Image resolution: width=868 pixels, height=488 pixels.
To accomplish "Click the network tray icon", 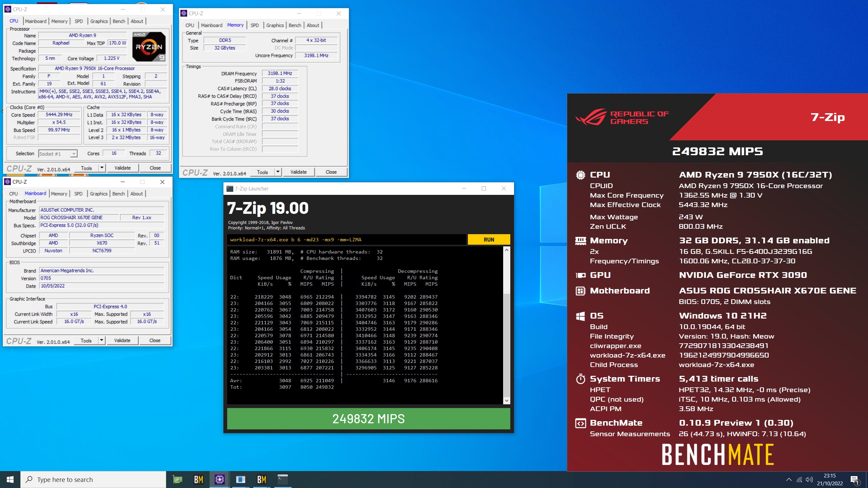I will pyautogui.click(x=800, y=480).
